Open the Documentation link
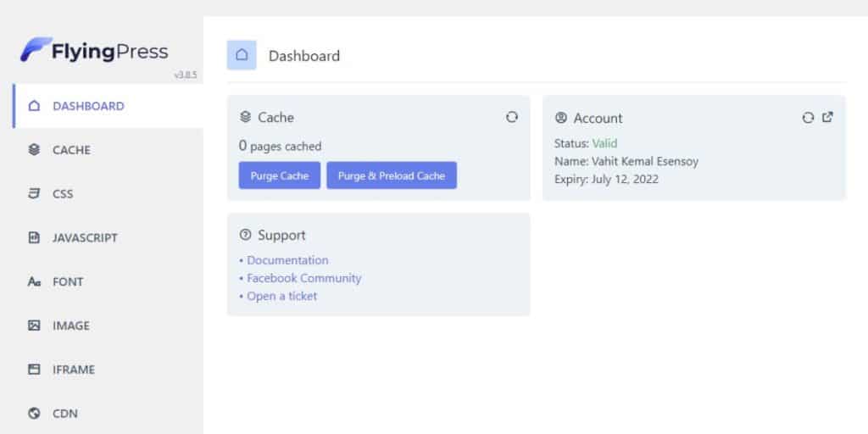This screenshot has width=868, height=434. click(287, 260)
